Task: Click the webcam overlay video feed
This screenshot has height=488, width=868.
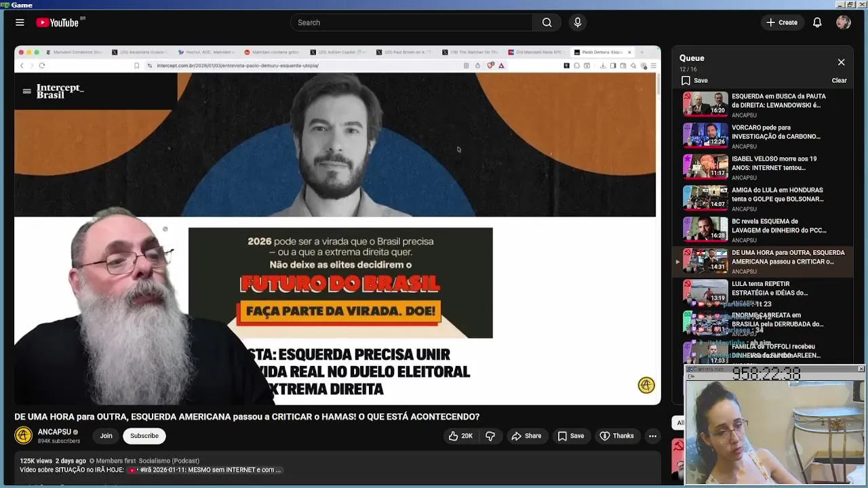Action: click(774, 431)
